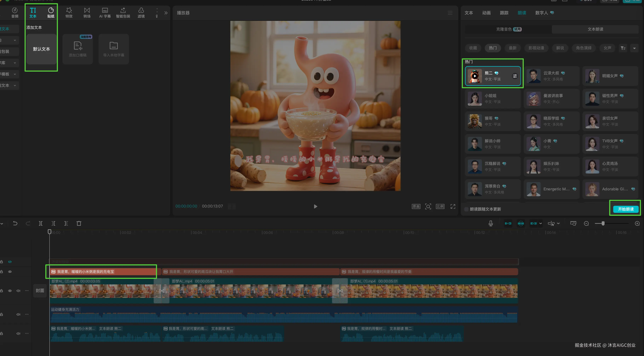Expand the toolbar overflow double-chevron
The width and height of the screenshot is (644, 356).
click(166, 13)
